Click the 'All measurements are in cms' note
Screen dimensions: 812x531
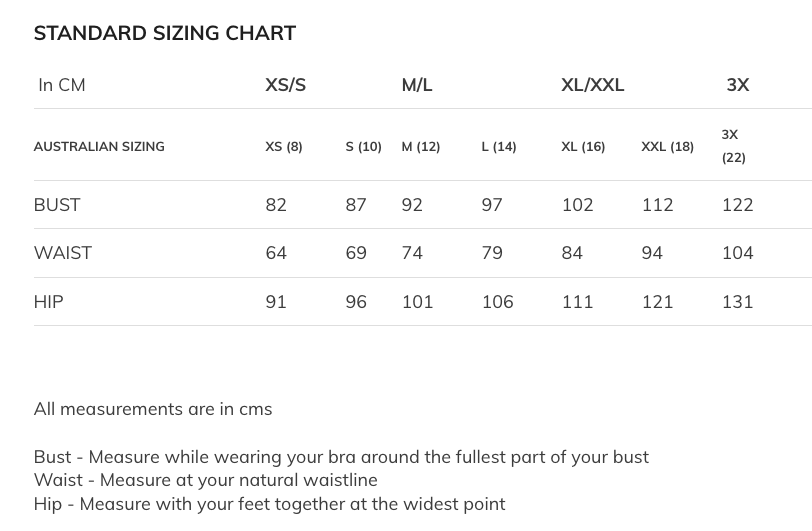153,408
